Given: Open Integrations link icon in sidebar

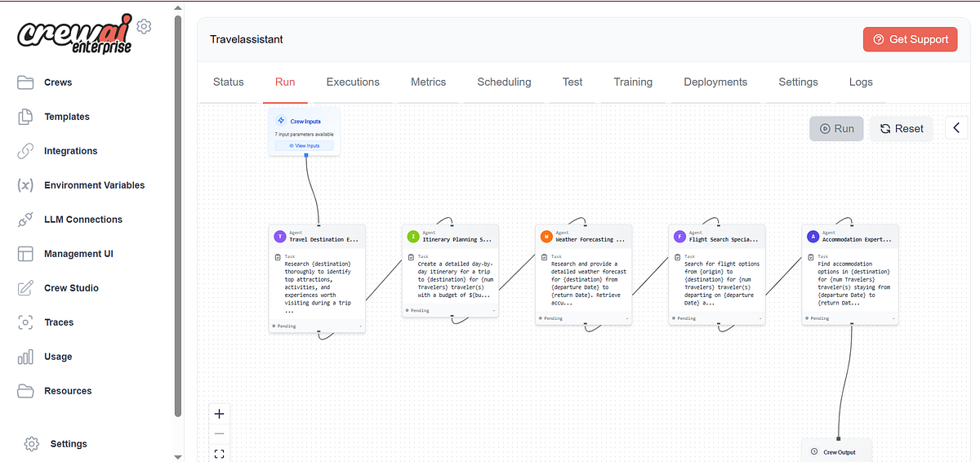Looking at the screenshot, I should click(25, 151).
